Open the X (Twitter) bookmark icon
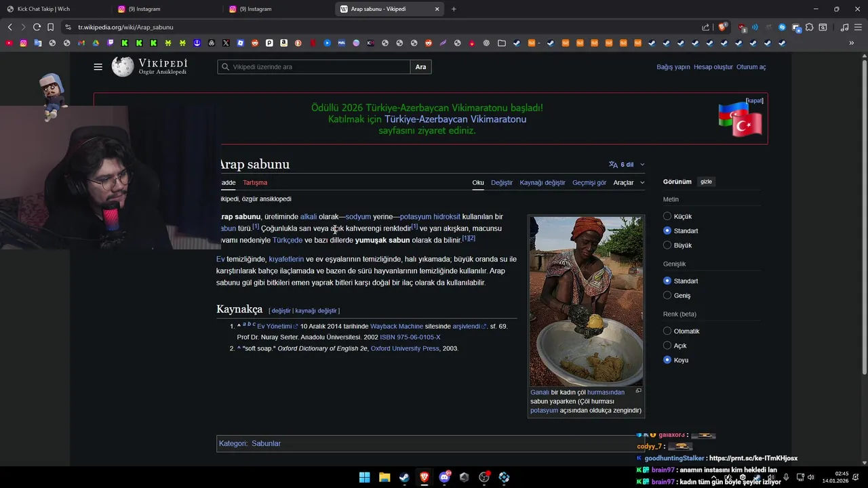868x488 pixels. click(226, 43)
